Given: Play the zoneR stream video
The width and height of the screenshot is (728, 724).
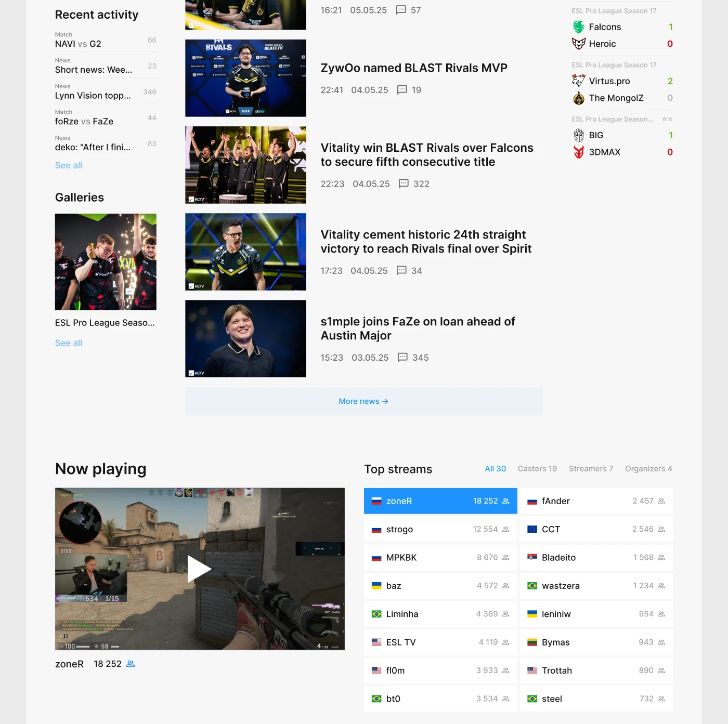Looking at the screenshot, I should coord(200,569).
